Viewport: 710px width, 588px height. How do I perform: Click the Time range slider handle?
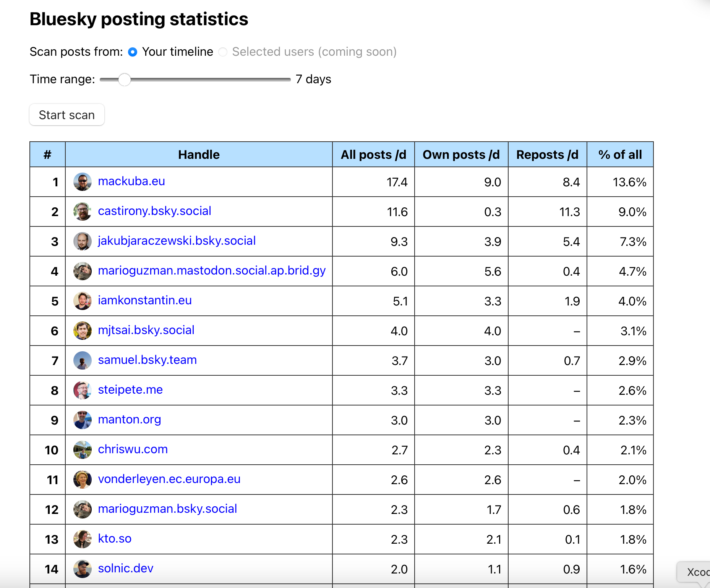click(x=124, y=79)
